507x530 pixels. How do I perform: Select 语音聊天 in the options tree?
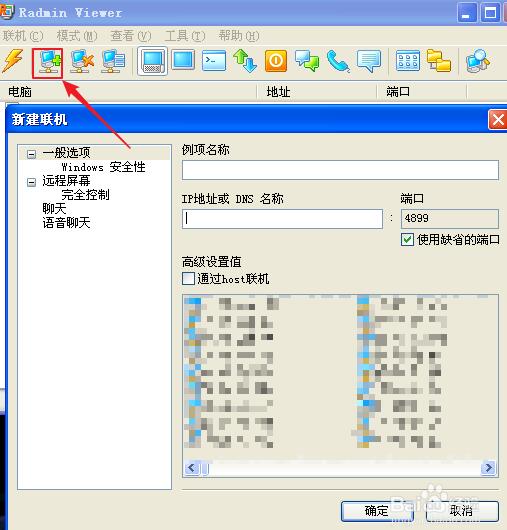(x=66, y=223)
